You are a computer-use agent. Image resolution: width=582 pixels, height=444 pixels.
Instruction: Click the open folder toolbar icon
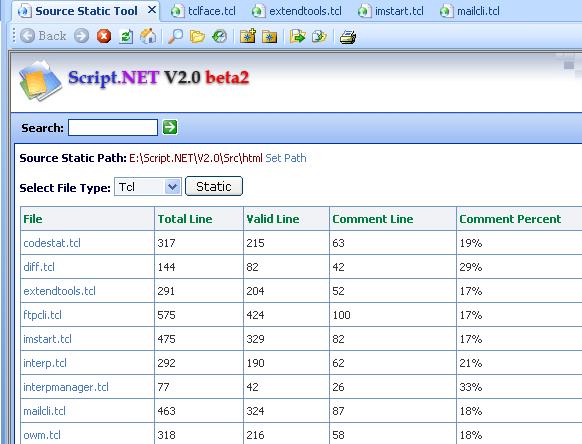pyautogui.click(x=197, y=36)
